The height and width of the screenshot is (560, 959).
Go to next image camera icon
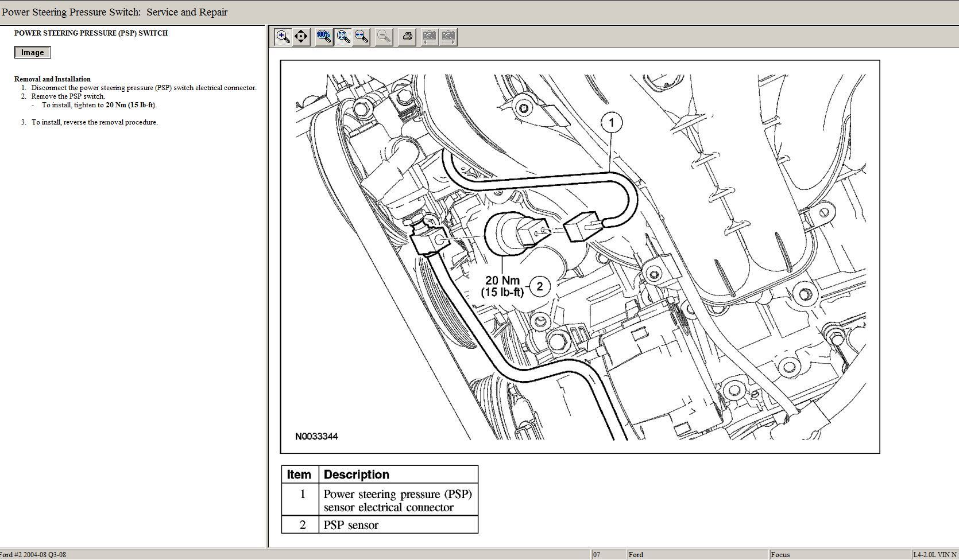[x=448, y=37]
